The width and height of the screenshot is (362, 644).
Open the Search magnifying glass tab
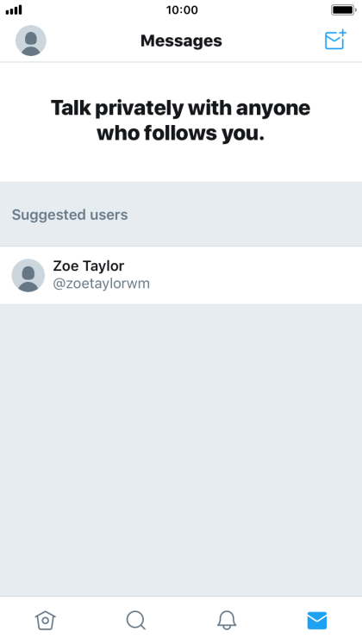pyautogui.click(x=136, y=620)
